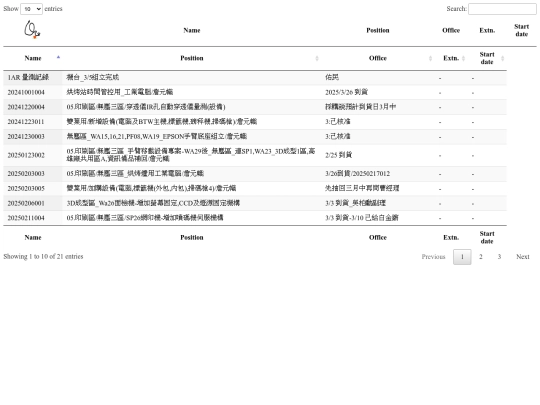This screenshot has height=405, width=540.
Task: Click the office cell starting with '2/25'
Action: (378, 155)
